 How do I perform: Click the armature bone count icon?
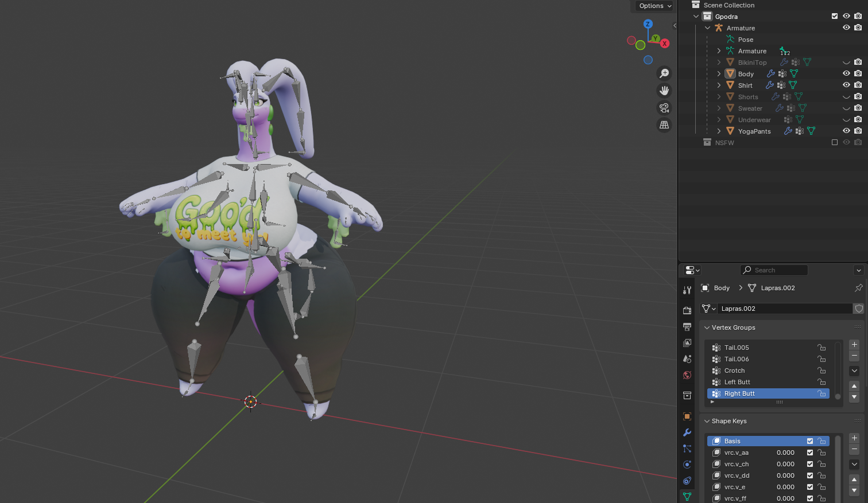pos(784,51)
